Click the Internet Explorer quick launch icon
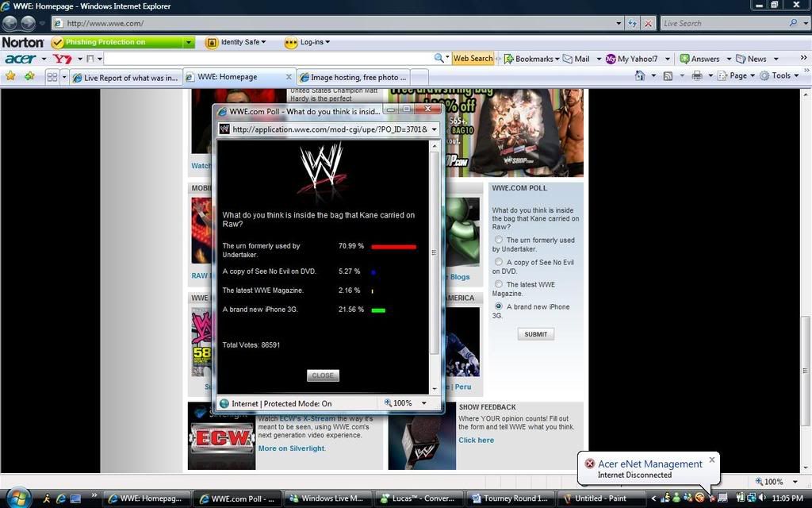812x508 pixels. click(x=60, y=498)
